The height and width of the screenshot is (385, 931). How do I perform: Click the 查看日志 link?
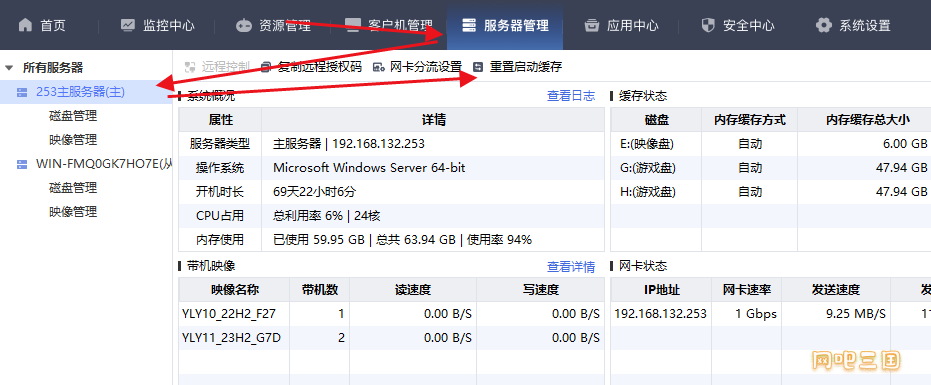pos(571,96)
